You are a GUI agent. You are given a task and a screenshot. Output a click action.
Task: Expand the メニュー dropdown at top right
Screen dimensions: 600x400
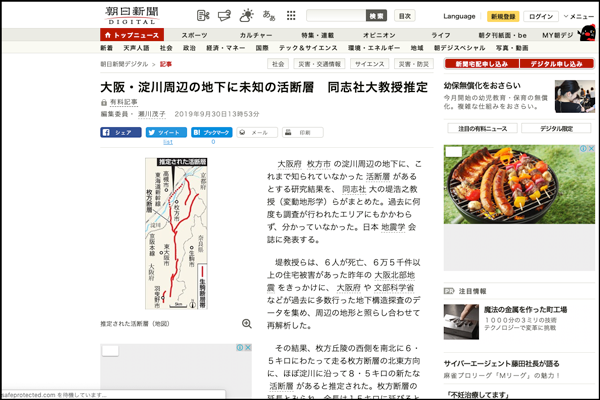point(579,17)
